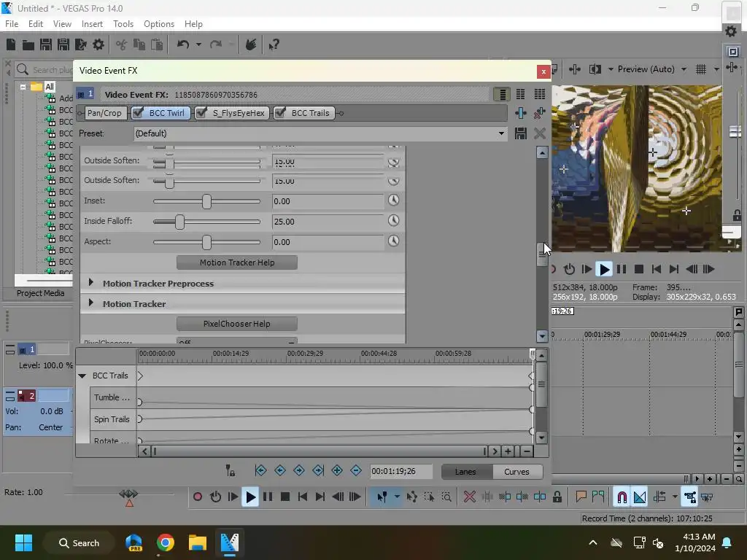The image size is (747, 560).
Task: Open the Normal Edit Tool dropdown arrow
Action: pyautogui.click(x=397, y=497)
